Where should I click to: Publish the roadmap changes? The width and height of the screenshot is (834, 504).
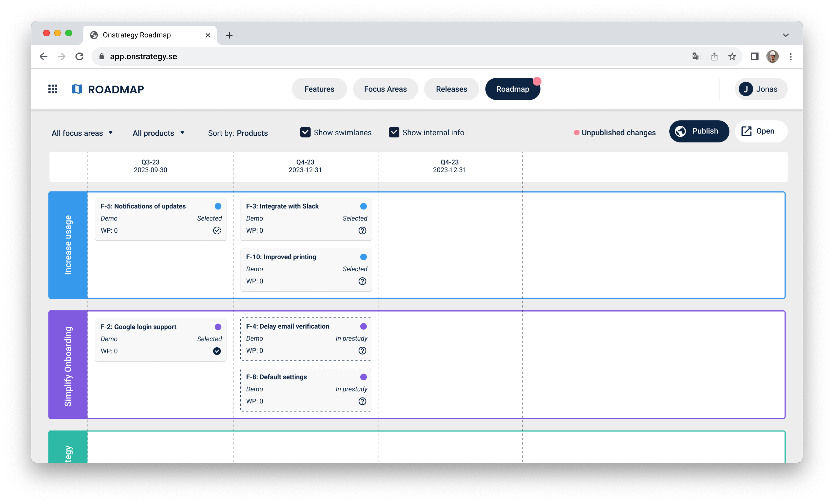click(699, 131)
